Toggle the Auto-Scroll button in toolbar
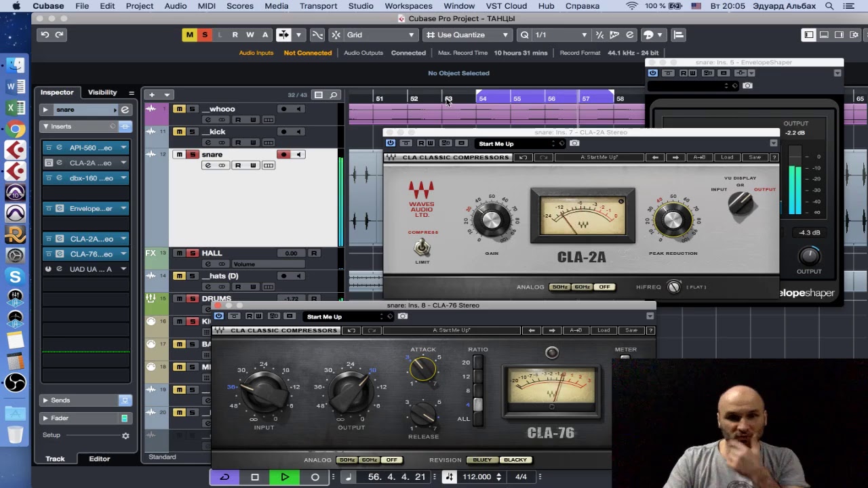868x488 pixels. point(283,35)
